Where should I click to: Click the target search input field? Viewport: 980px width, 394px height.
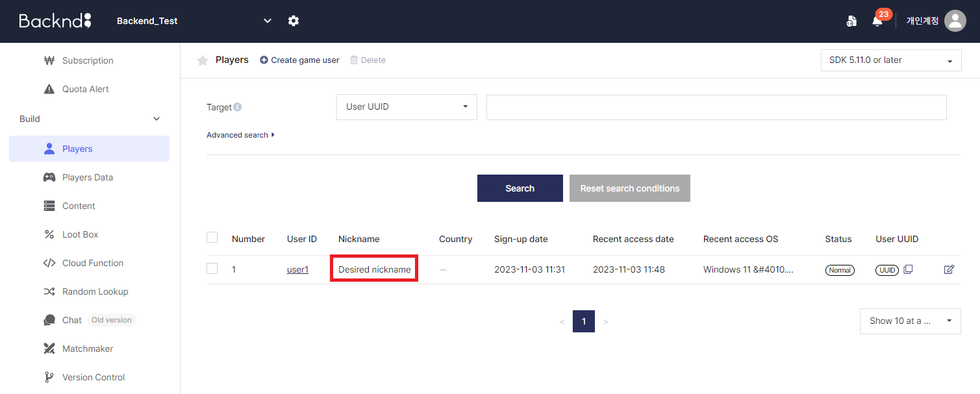tap(716, 107)
